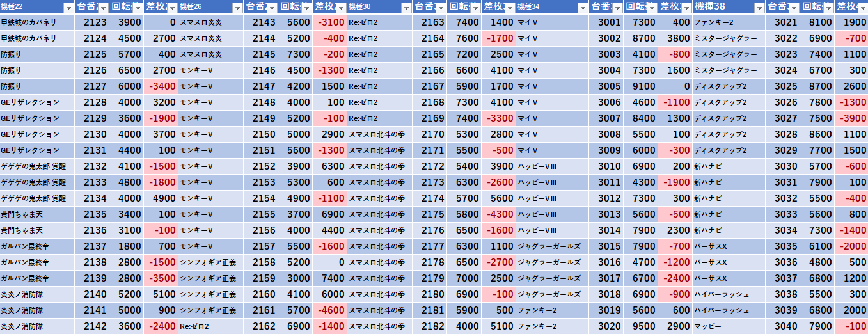The height and width of the screenshot is (334, 868).
Task: Open 台番 filter arrow beside 機種22
Action: 103,8
